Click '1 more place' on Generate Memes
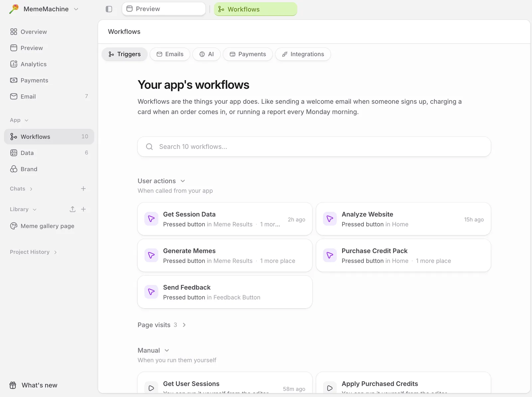The width and height of the screenshot is (532, 397). [278, 261]
